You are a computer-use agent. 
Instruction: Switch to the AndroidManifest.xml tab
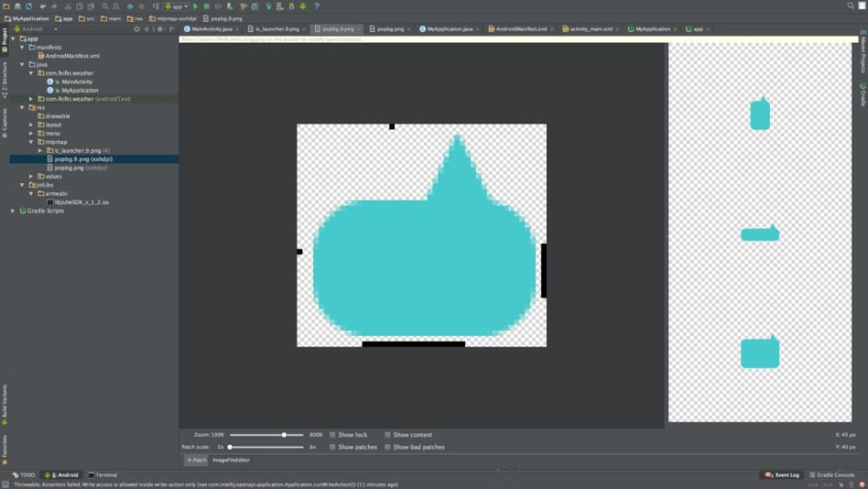(520, 29)
